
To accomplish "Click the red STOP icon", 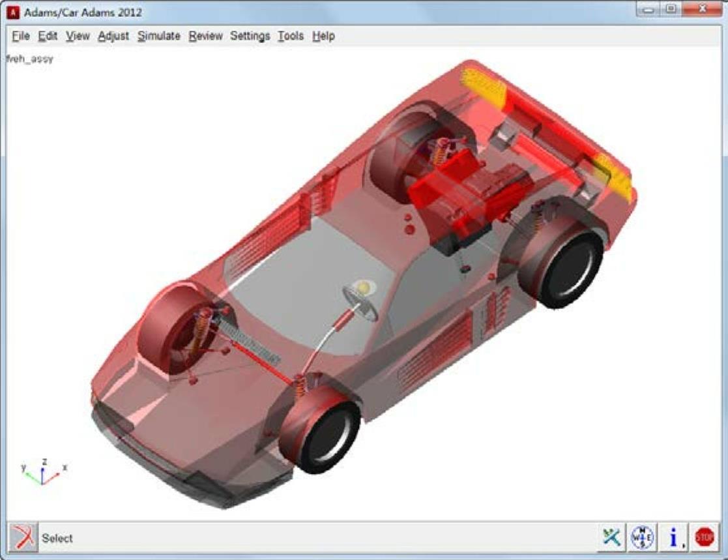I will point(705,537).
